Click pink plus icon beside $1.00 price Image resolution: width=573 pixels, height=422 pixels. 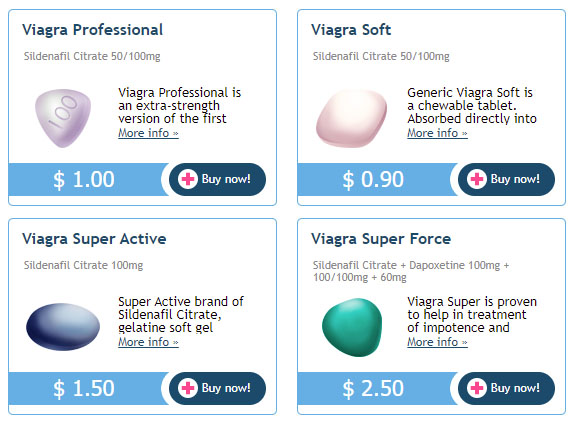tap(188, 179)
